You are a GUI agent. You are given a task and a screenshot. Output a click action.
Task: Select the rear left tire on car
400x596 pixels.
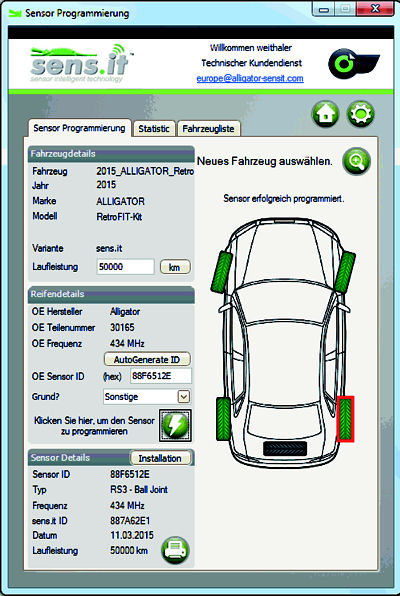[223, 419]
